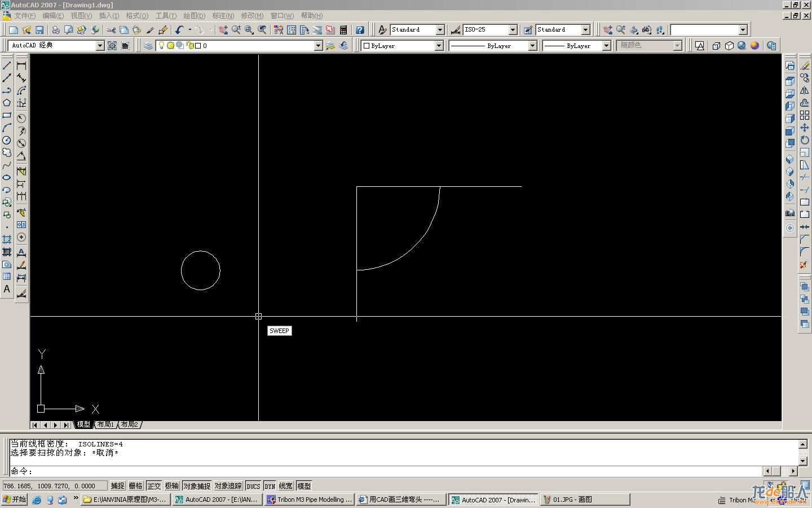This screenshot has height=508, width=812.
Task: Select the Spline curve tool
Action: [7, 165]
